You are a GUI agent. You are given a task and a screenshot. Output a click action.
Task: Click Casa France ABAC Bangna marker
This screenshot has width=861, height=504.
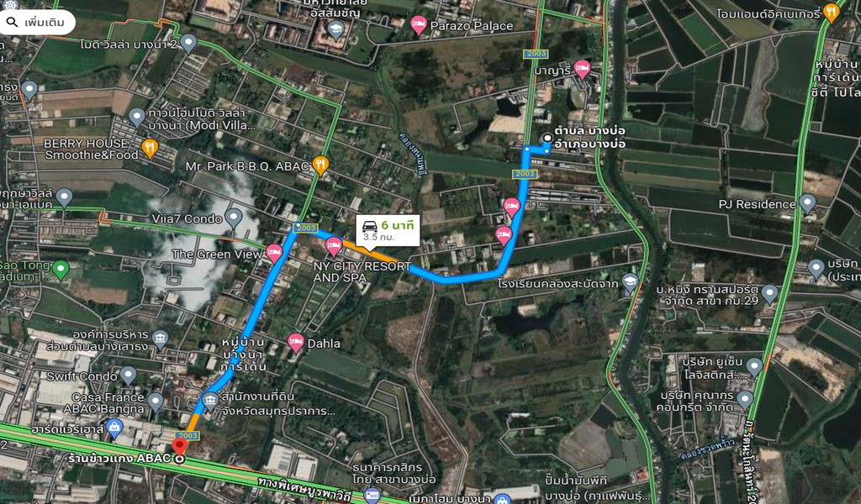(x=156, y=402)
